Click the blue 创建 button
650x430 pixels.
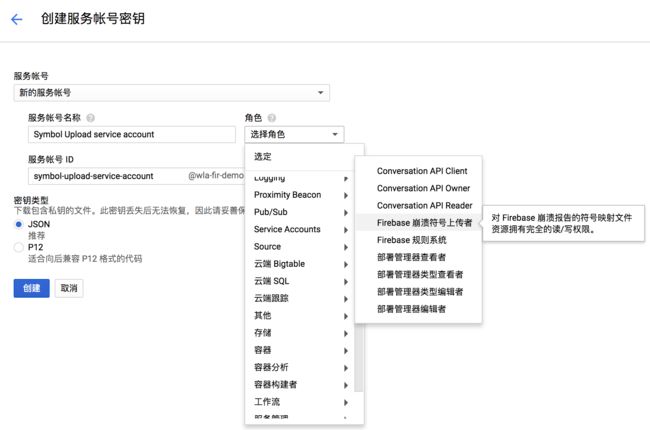coord(32,288)
